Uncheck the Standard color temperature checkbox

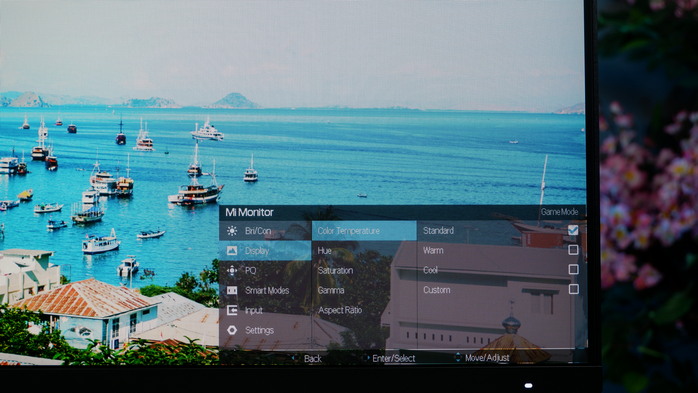click(573, 230)
